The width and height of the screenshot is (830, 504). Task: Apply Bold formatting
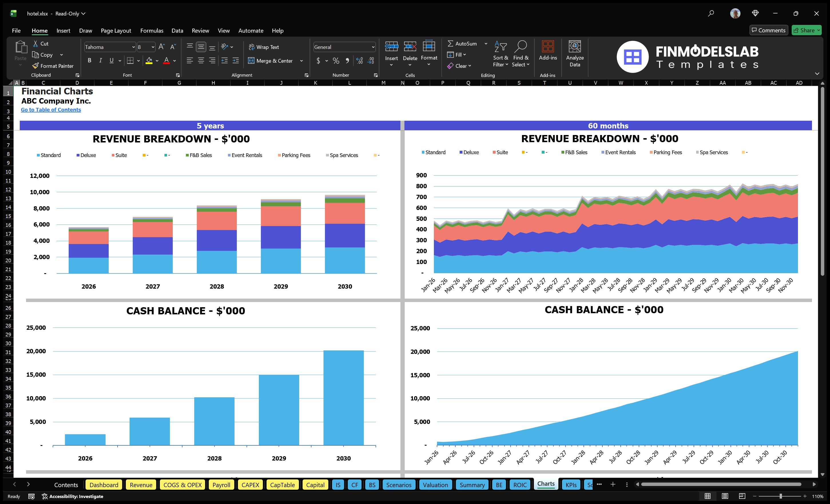(x=89, y=61)
